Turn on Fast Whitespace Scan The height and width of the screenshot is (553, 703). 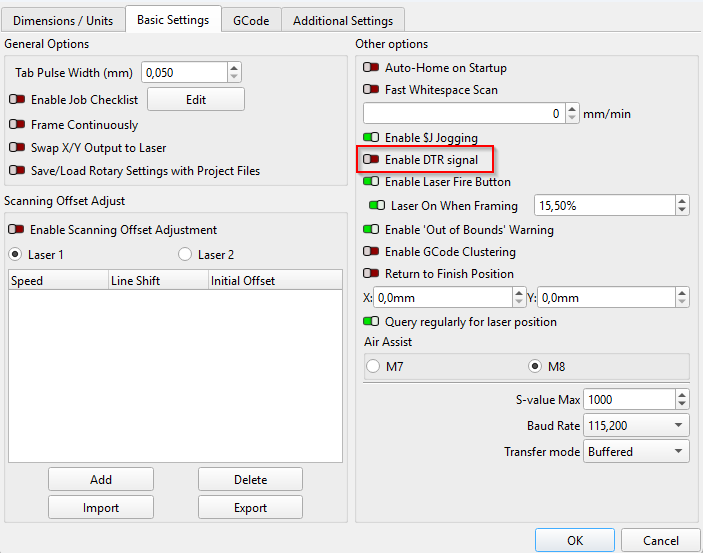tap(372, 90)
